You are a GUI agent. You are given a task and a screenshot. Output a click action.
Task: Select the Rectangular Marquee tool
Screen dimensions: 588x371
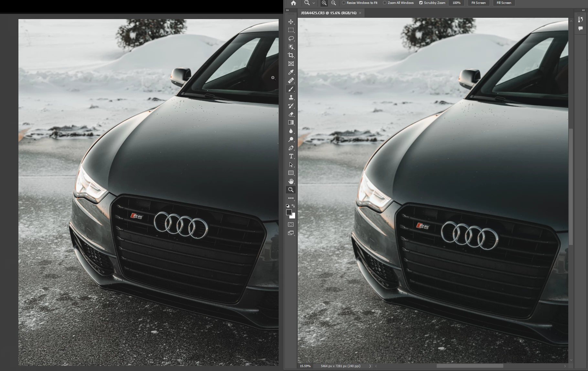291,30
